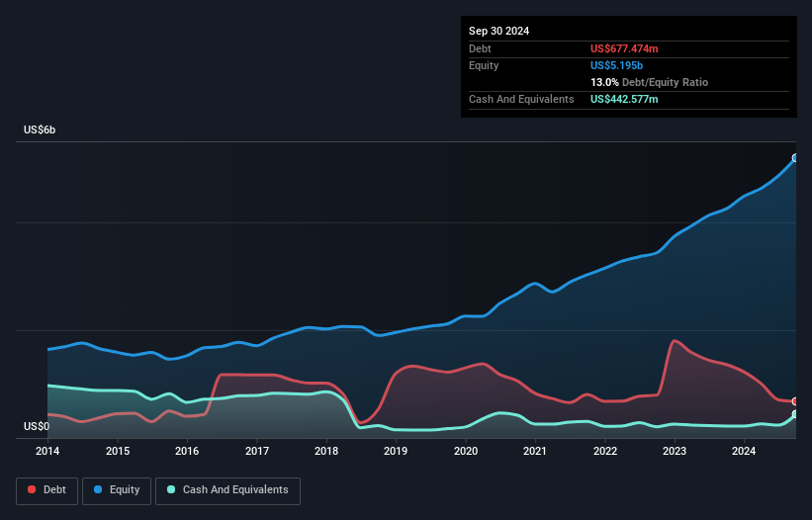Click the 2014 x-axis label
The height and width of the screenshot is (520, 812).
point(47,451)
